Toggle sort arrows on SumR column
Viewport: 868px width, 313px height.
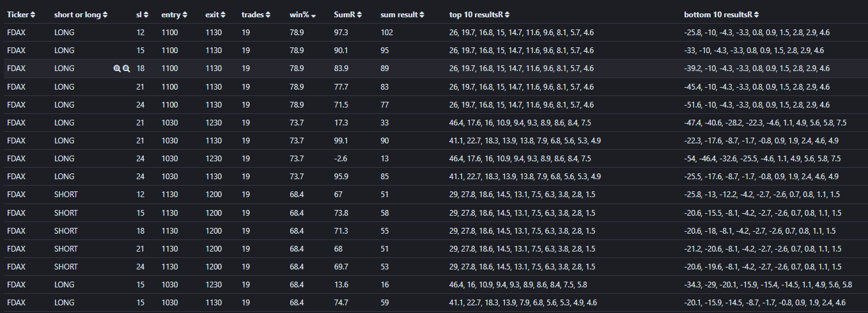pyautogui.click(x=360, y=15)
